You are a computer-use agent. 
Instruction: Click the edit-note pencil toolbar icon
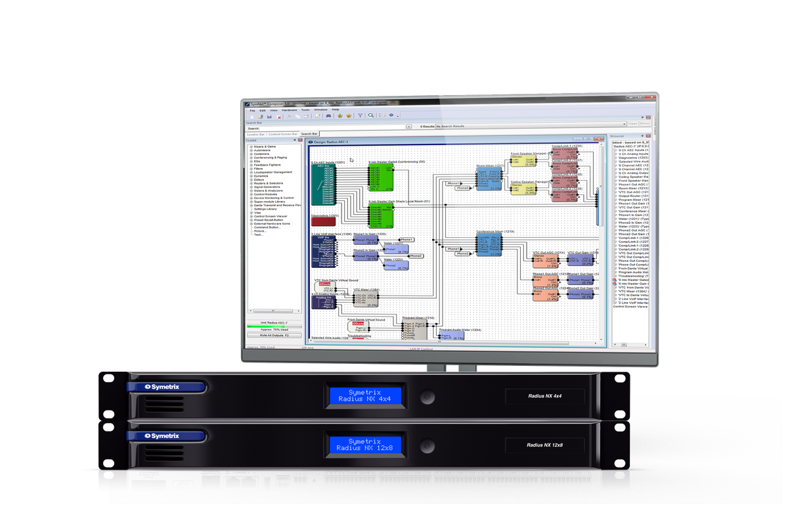318,116
